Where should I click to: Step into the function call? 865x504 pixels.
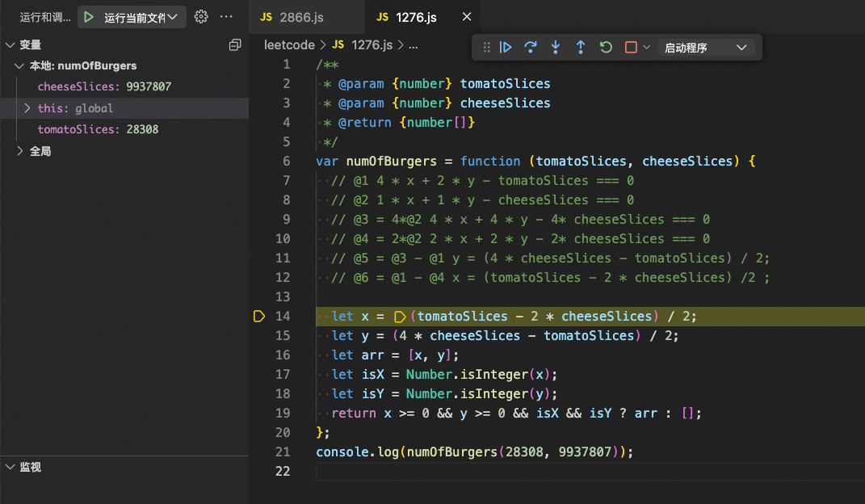coord(556,48)
